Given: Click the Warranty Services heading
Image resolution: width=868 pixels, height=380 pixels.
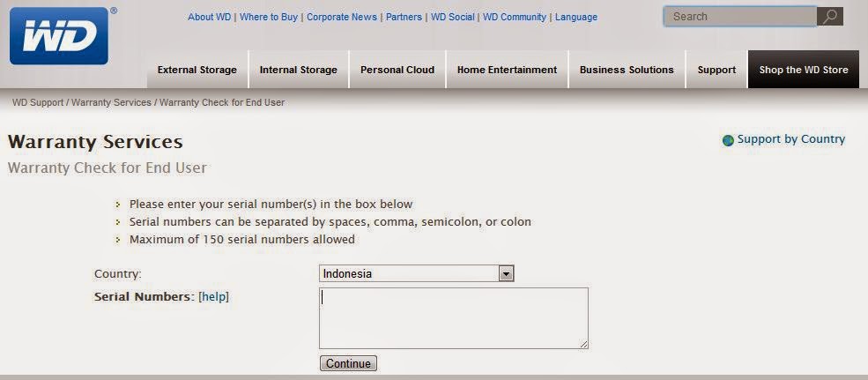Looking at the screenshot, I should point(95,142).
